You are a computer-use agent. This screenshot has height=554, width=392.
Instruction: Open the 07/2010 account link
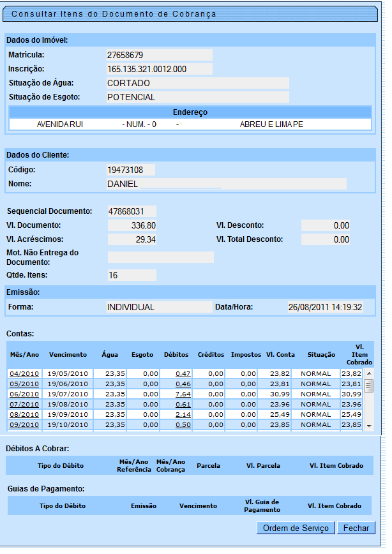click(24, 405)
